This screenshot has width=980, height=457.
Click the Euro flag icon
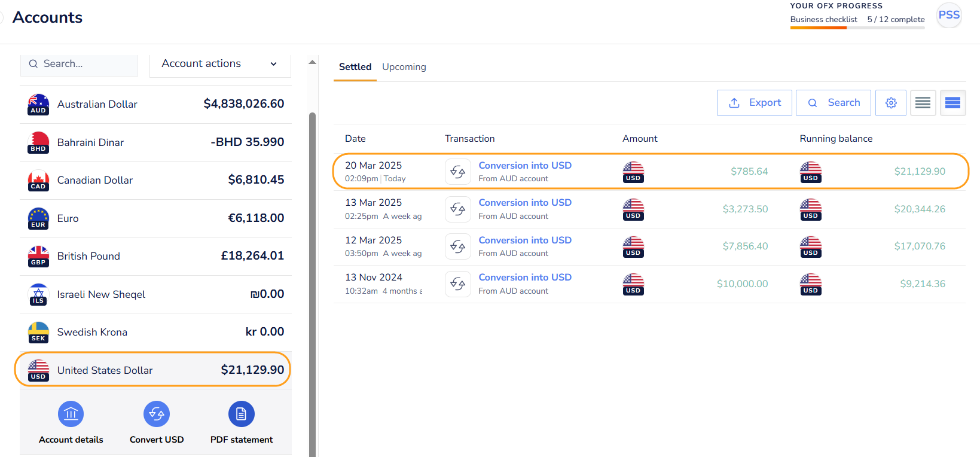[38, 218]
